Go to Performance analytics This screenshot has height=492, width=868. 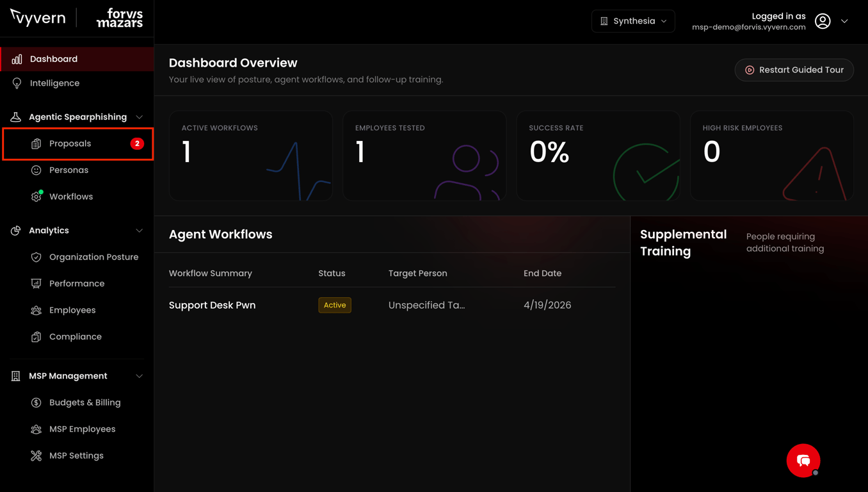click(x=78, y=284)
